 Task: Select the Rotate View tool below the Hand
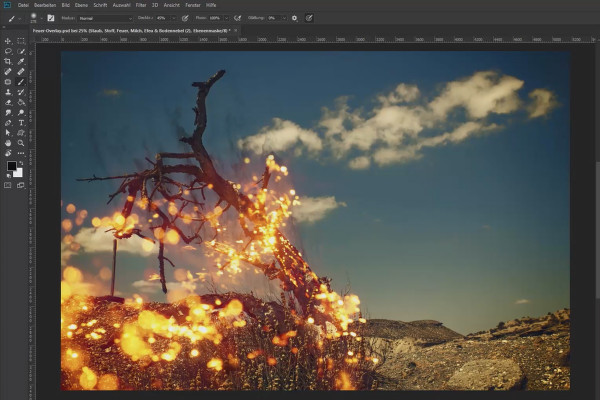click(8, 153)
